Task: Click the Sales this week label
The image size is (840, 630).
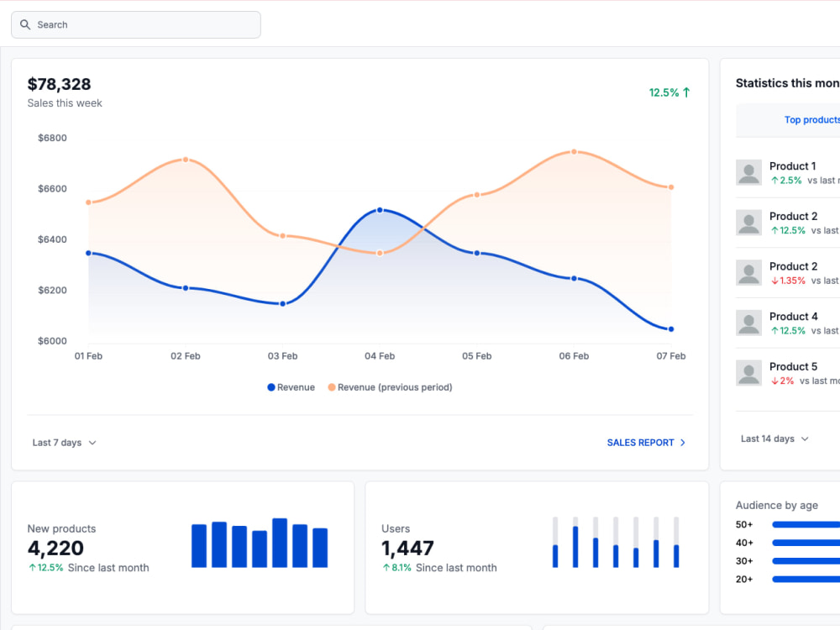Action: (65, 102)
